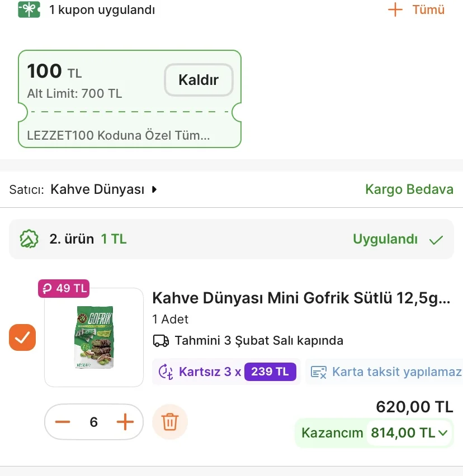This screenshot has width=463, height=476.
Task: Click the LEZZET100 coupon description text
Action: pos(119,135)
